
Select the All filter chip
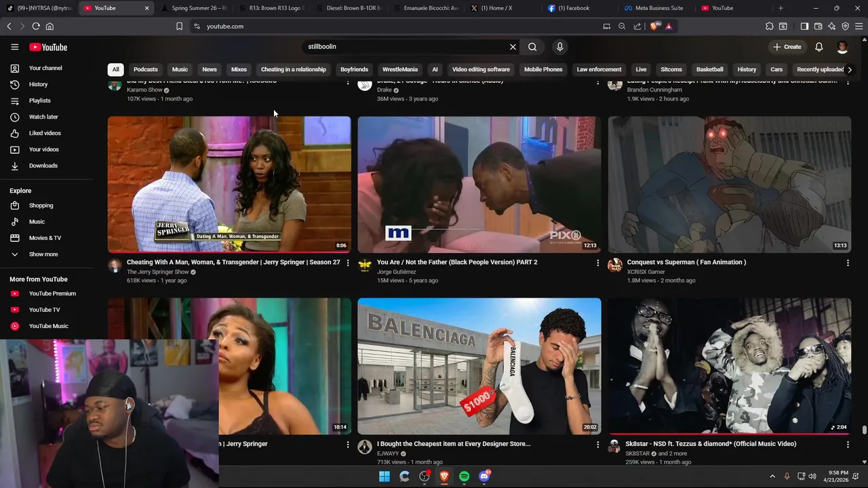[x=115, y=69]
